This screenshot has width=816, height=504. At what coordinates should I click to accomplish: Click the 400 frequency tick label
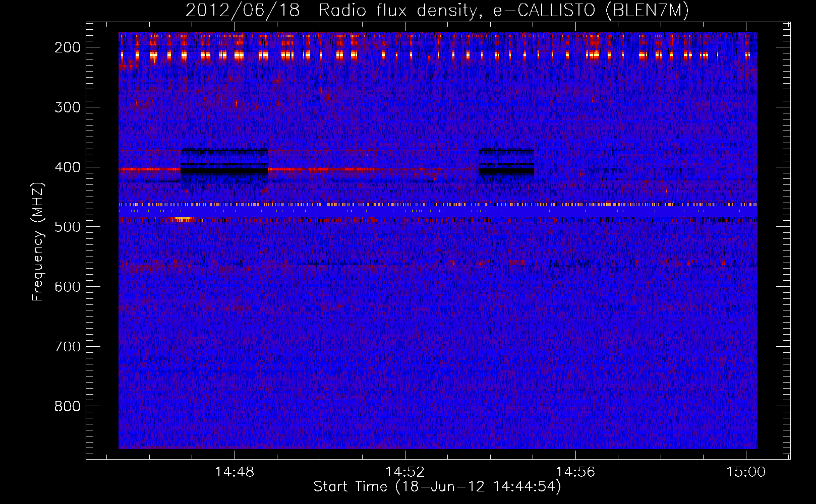[68, 167]
